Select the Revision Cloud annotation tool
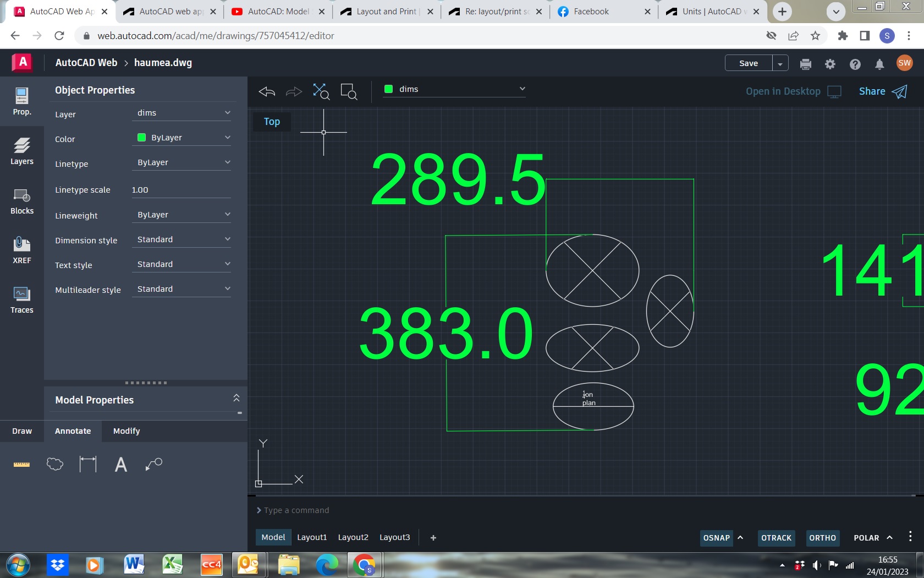Viewport: 924px width, 578px height. pos(54,465)
